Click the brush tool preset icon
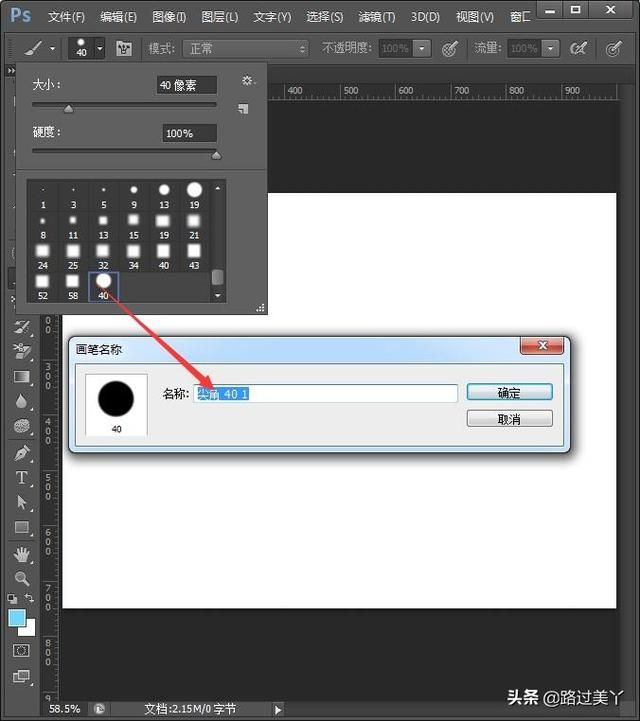This screenshot has width=640, height=721. tap(33, 48)
